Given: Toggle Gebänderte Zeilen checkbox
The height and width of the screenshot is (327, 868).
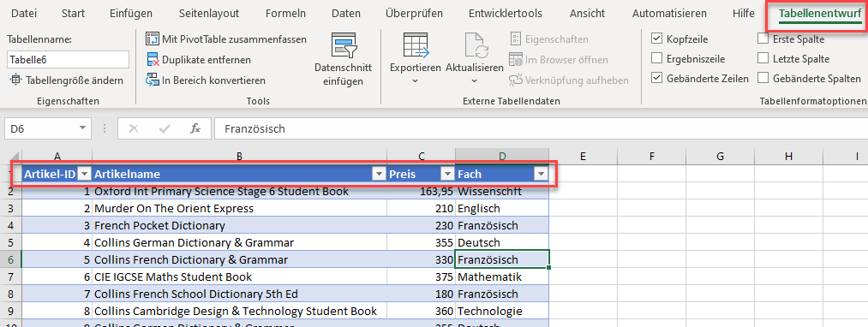Looking at the screenshot, I should coord(656,78).
